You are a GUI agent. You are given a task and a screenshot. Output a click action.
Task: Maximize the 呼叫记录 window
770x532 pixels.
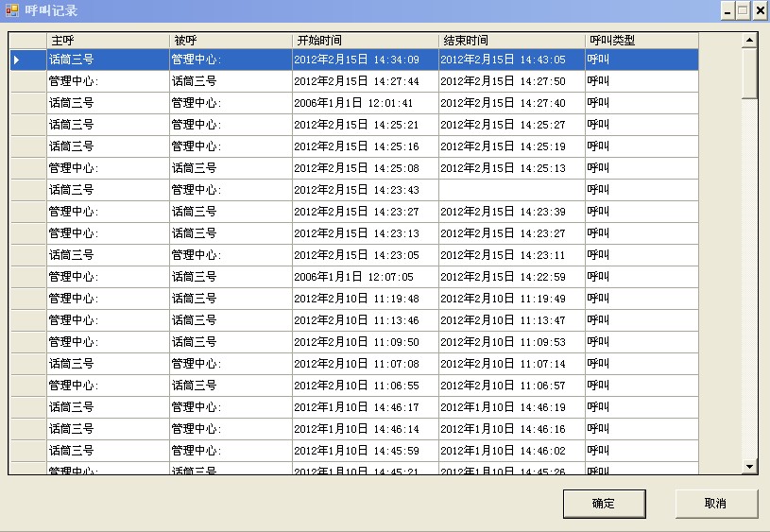[x=743, y=11]
